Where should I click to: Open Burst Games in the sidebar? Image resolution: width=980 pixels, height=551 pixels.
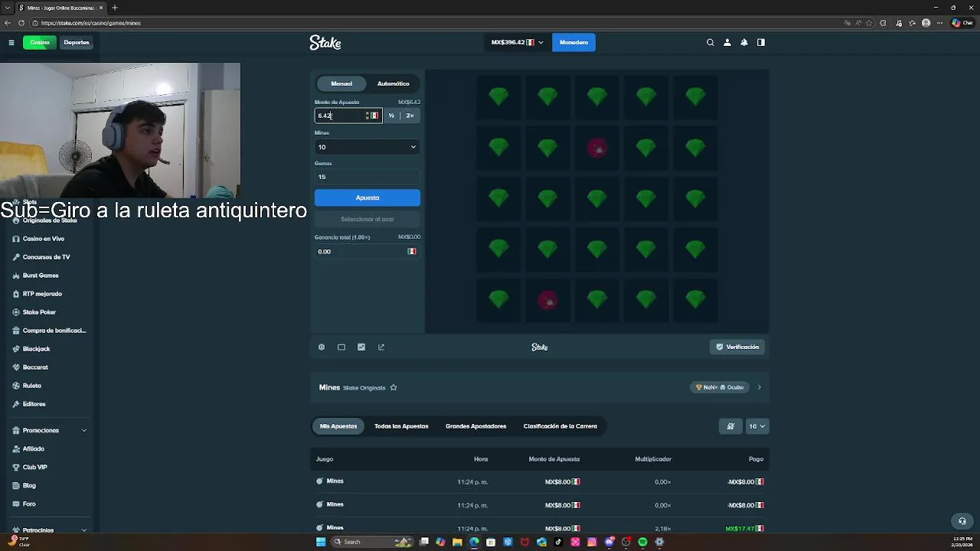41,275
